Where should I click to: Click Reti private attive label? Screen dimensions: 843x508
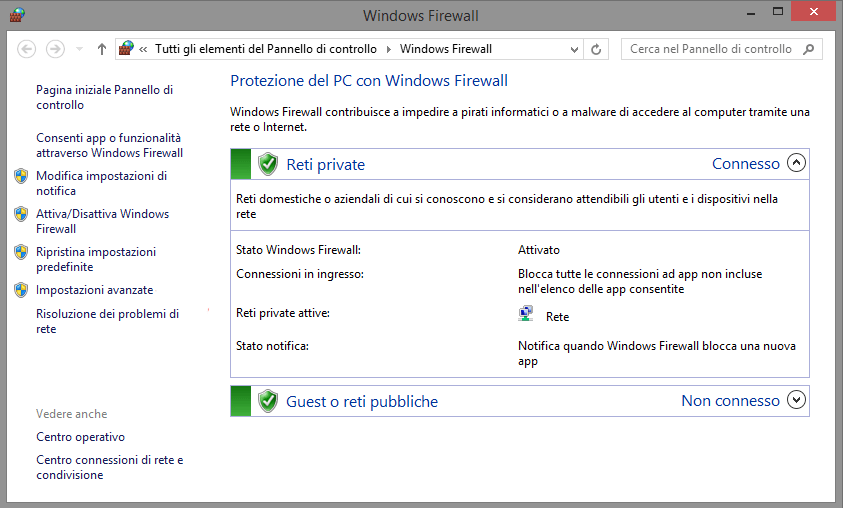coord(283,313)
